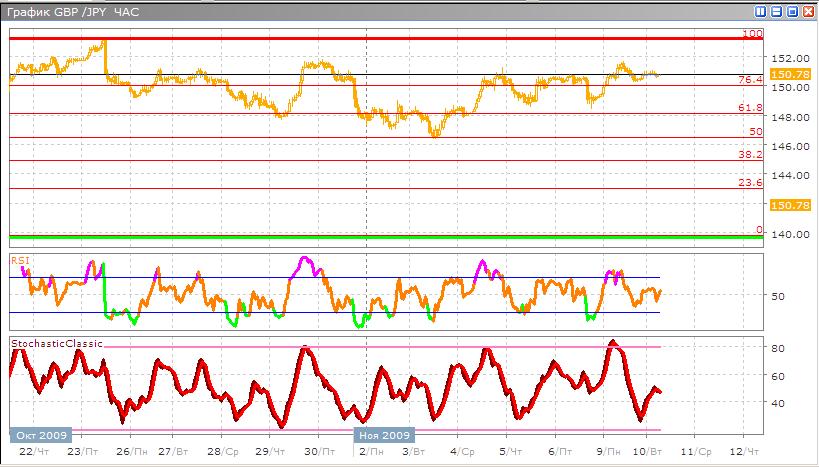Click the upper 150.78 current price tag
The image size is (819, 467).
(x=782, y=74)
